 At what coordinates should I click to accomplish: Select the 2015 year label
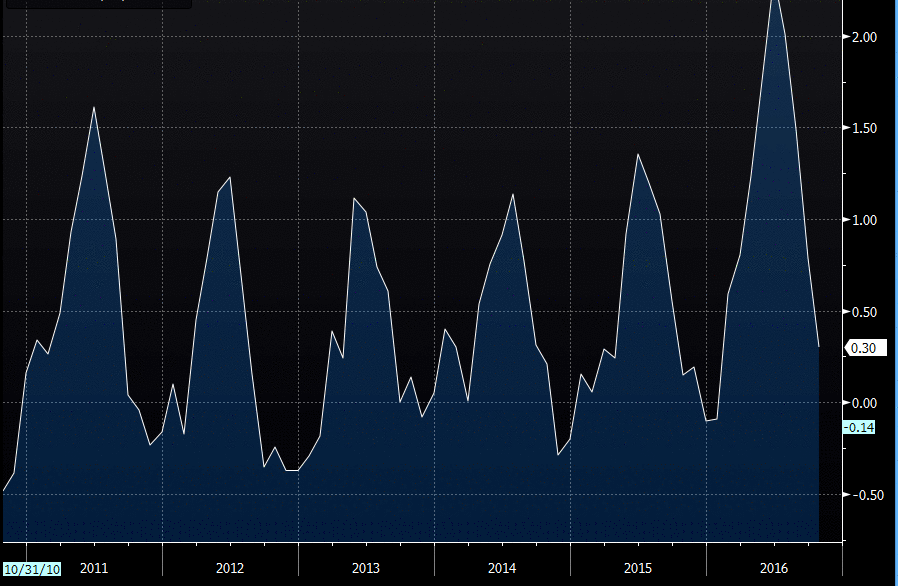(637, 568)
